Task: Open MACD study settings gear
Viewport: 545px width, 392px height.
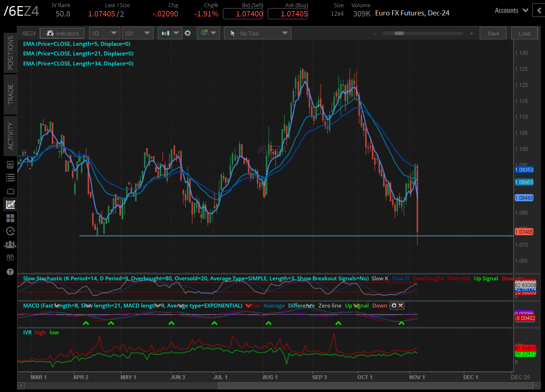Action: coord(394,305)
